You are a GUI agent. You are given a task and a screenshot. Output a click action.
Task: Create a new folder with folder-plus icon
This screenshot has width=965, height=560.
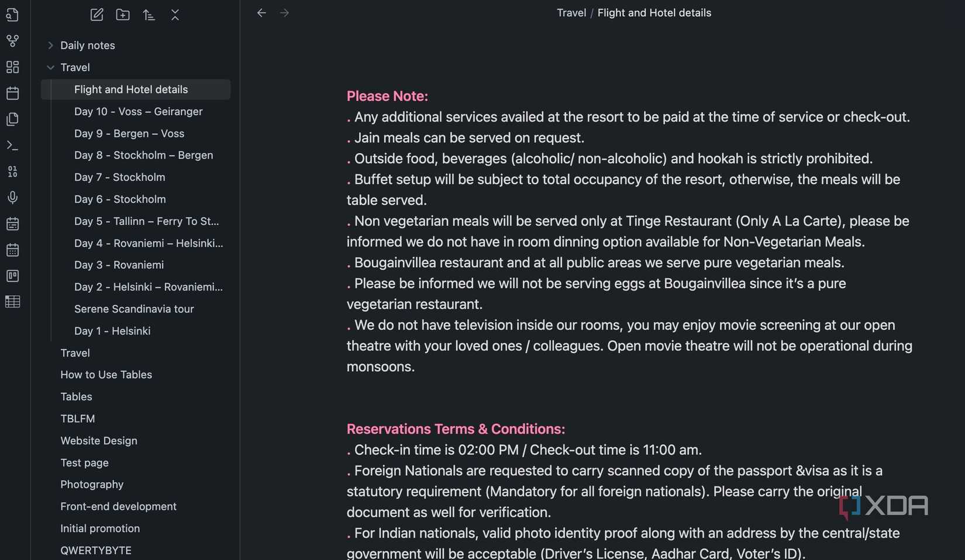point(123,15)
